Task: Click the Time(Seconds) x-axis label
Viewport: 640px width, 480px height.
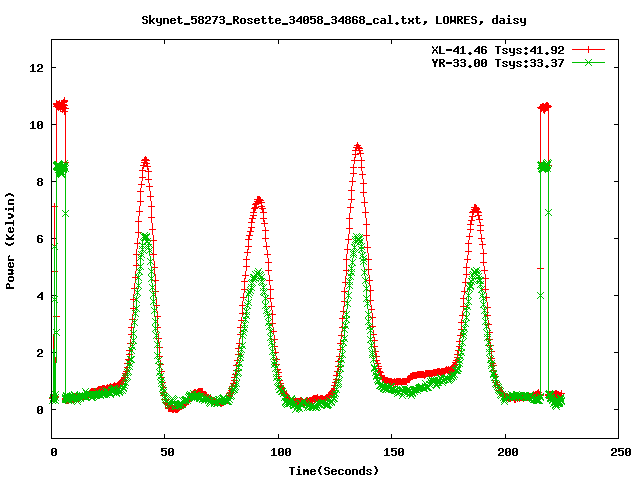Action: pyautogui.click(x=334, y=471)
